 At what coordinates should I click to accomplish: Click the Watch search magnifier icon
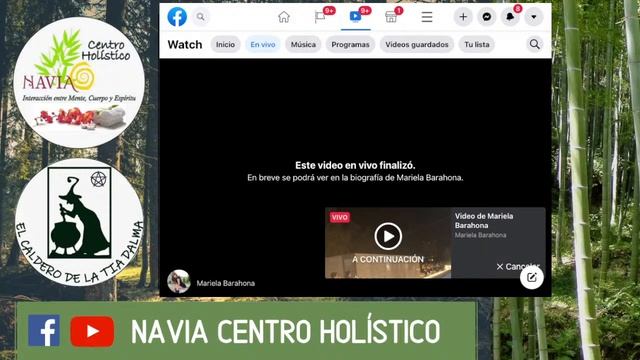coord(534,44)
